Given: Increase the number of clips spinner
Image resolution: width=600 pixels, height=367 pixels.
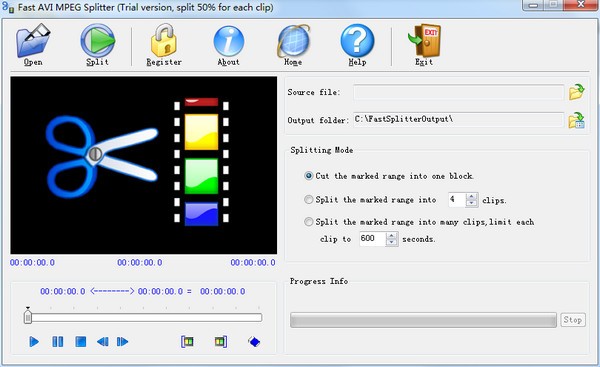Looking at the screenshot, I should click(471, 196).
